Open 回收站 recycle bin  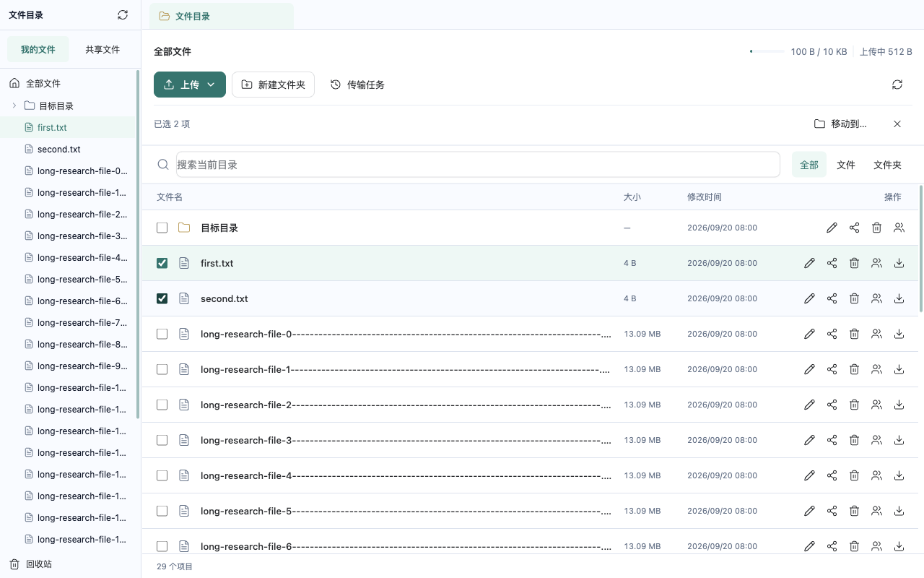pyautogui.click(x=30, y=564)
